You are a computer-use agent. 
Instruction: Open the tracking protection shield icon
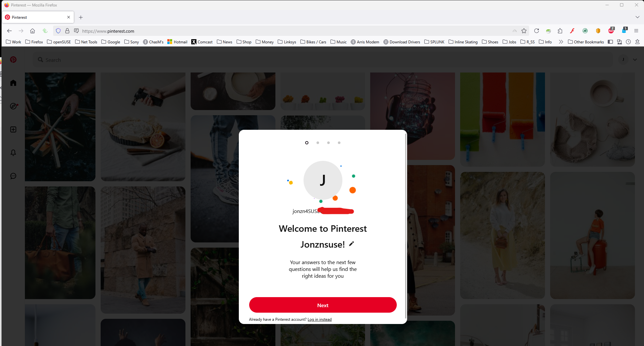click(58, 31)
